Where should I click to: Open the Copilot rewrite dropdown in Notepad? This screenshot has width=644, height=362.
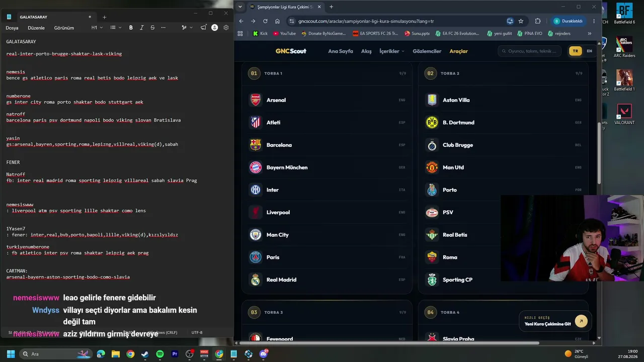pyautogui.click(x=187, y=28)
